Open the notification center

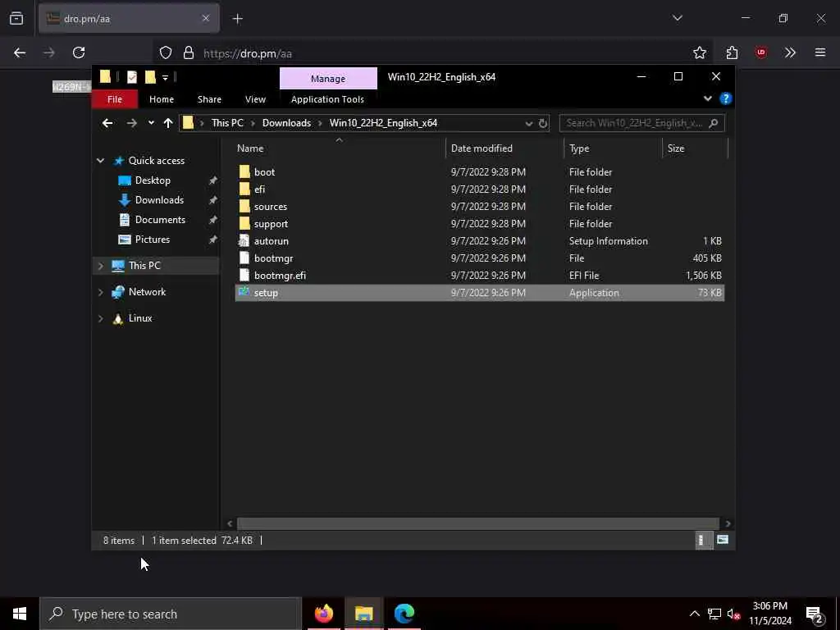tap(815, 614)
